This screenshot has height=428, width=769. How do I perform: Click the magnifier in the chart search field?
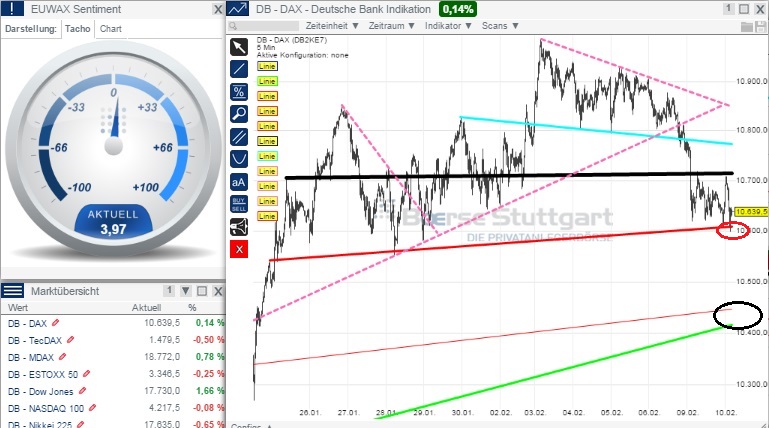tap(233, 26)
